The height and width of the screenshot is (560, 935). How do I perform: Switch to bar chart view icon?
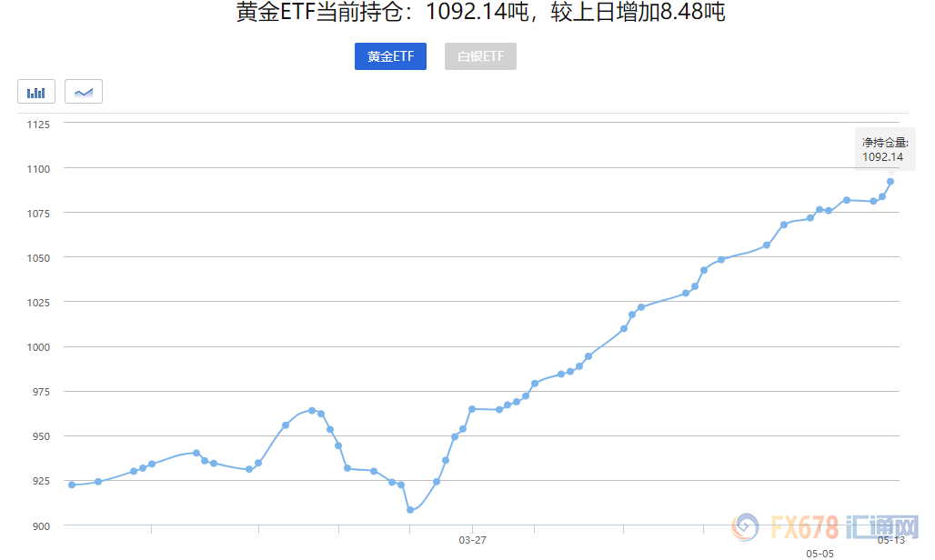36,92
